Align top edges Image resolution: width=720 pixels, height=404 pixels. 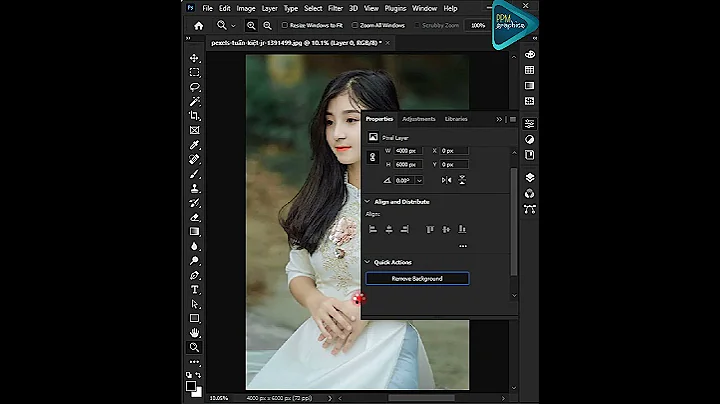pyautogui.click(x=430, y=229)
